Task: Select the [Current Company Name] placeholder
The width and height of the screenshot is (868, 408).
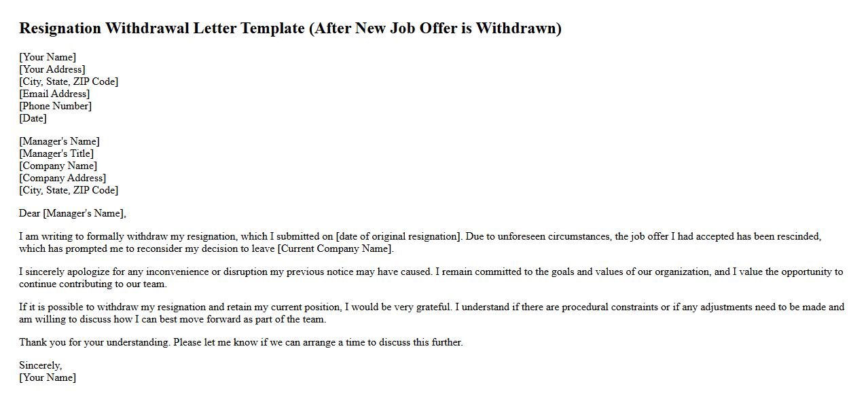Action: [x=336, y=248]
